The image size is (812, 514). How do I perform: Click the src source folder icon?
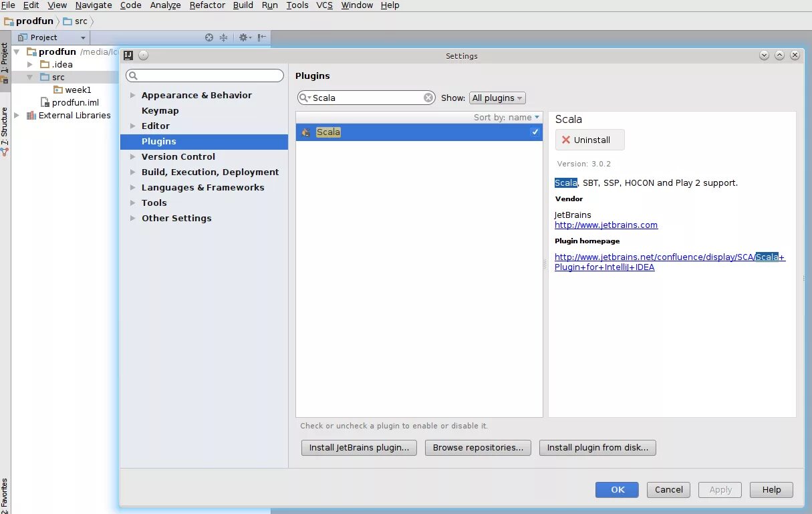coord(45,77)
